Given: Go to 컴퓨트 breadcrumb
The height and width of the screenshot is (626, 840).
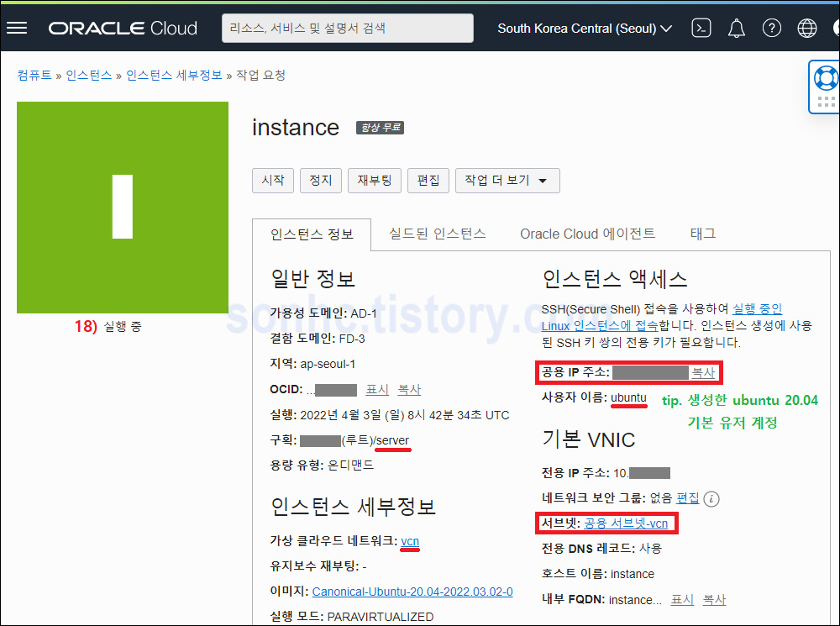Looking at the screenshot, I should click(x=34, y=75).
